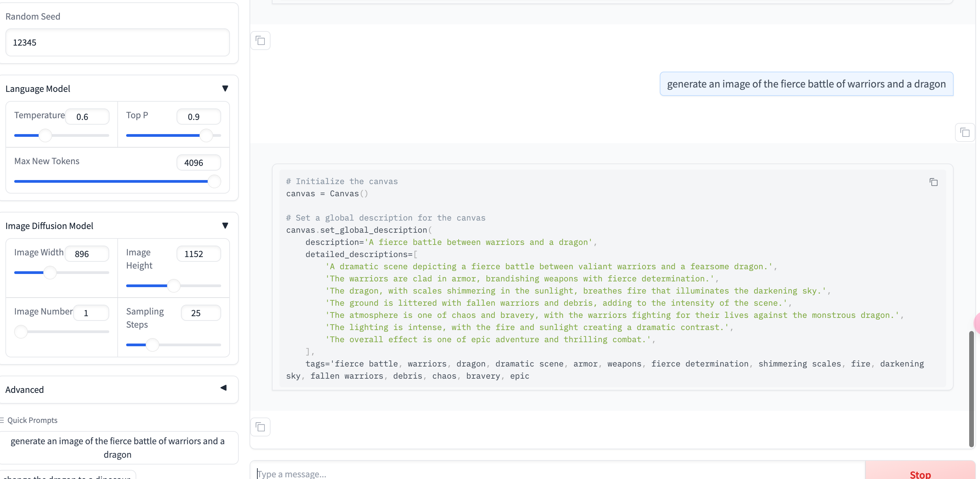Click the Image Width slider handle

click(x=50, y=273)
